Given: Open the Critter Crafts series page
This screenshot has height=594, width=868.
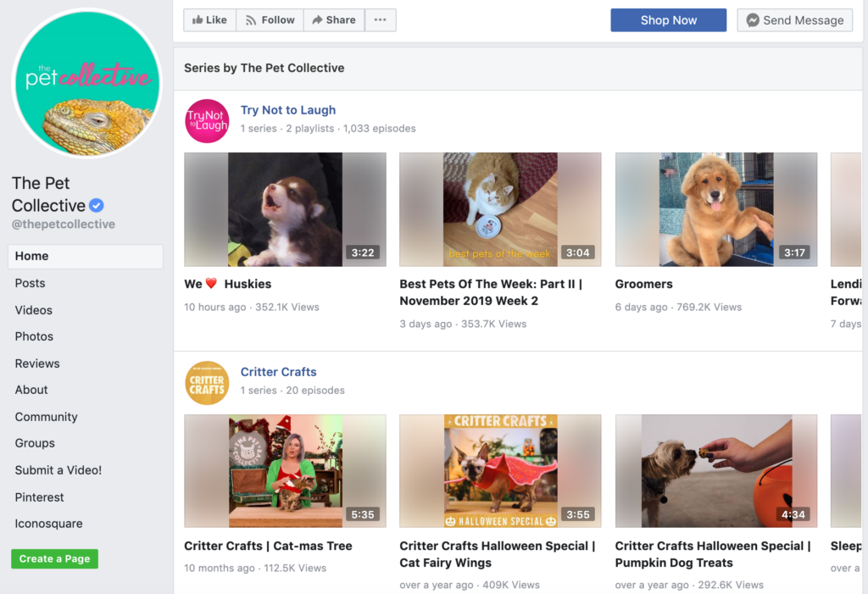Looking at the screenshot, I should coord(278,371).
